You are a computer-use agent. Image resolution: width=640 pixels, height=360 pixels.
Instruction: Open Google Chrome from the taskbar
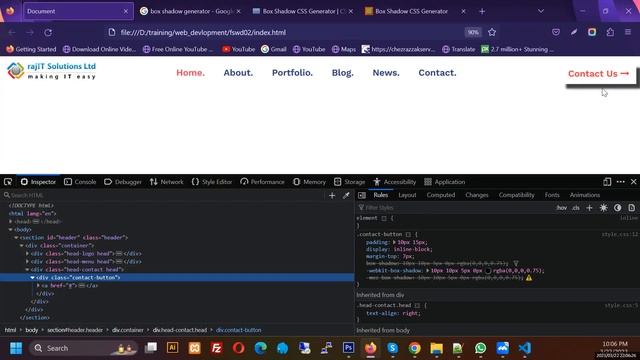tap(414, 348)
